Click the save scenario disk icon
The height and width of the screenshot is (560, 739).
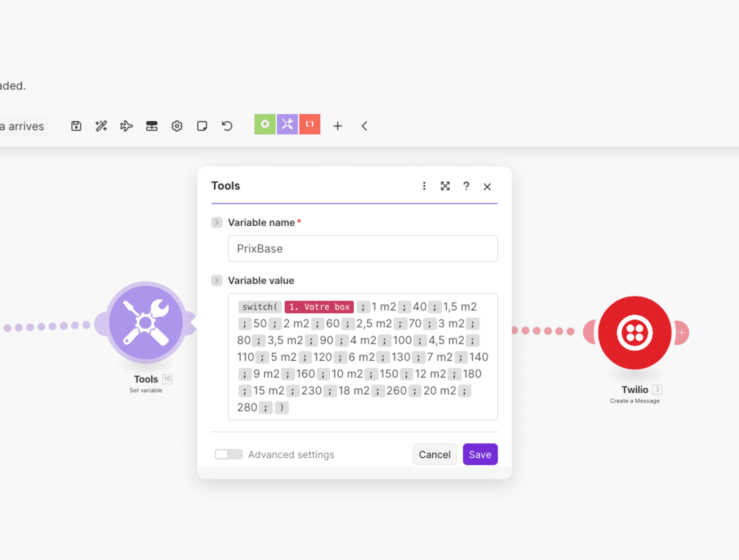click(76, 126)
